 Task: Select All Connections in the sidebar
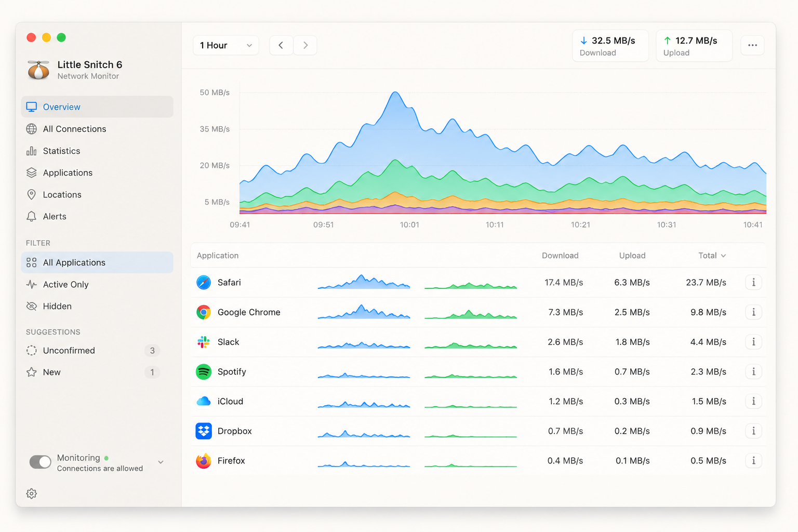[97, 129]
